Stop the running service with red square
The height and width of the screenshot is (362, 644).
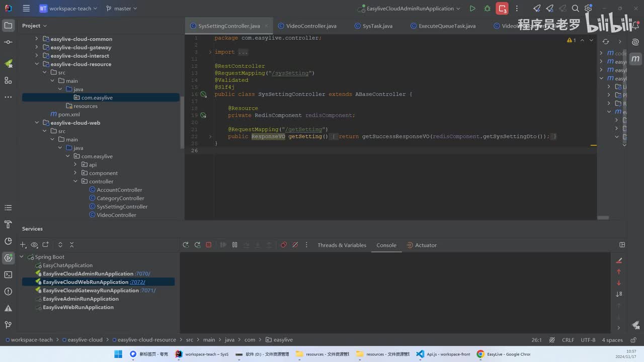(208, 245)
